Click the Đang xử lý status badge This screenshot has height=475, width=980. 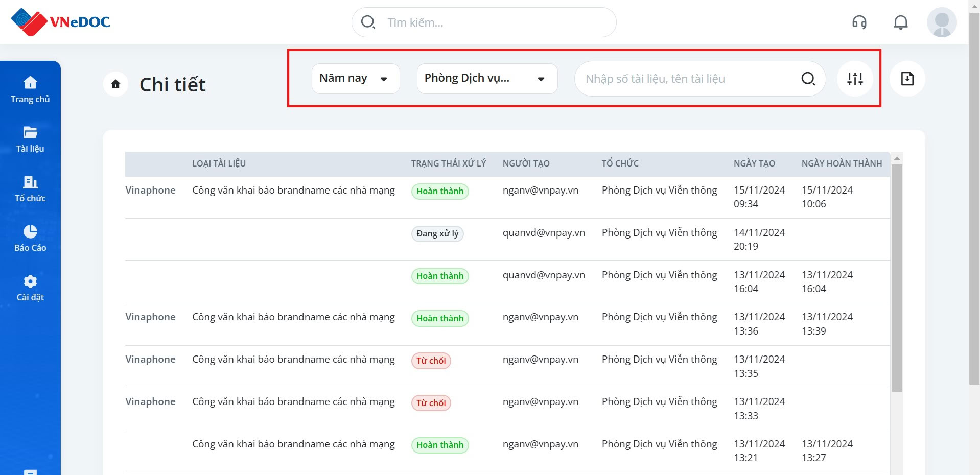point(437,233)
